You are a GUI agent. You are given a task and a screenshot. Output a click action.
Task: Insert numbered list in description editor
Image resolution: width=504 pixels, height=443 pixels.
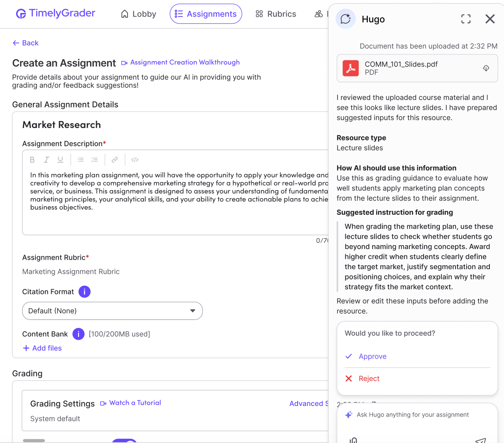94,160
